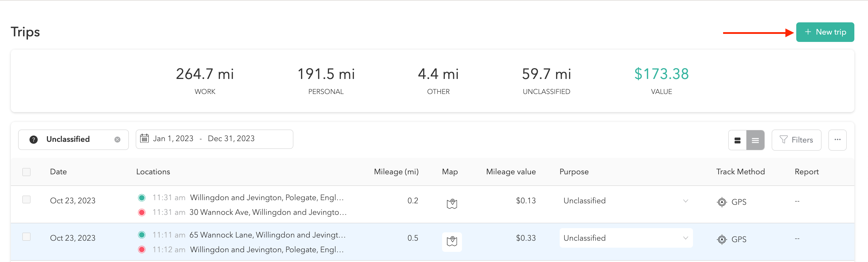Open map for the 0.2 mile trip
Image resolution: width=868 pixels, height=262 pixels.
point(452,204)
